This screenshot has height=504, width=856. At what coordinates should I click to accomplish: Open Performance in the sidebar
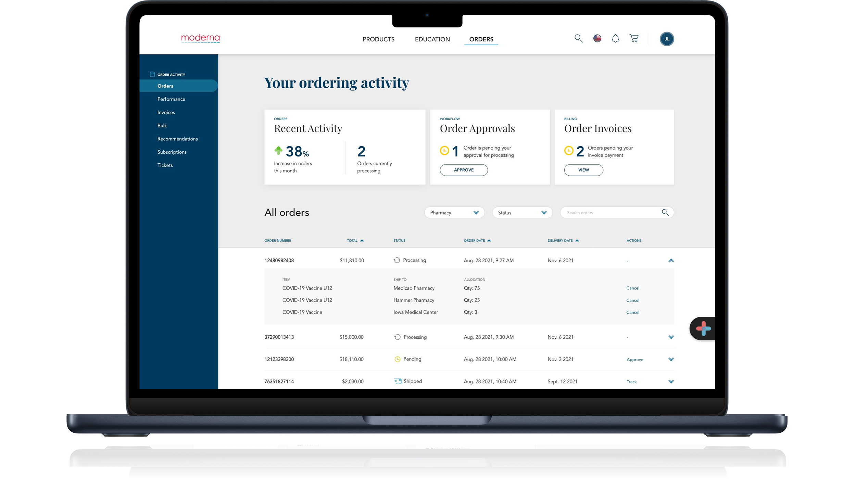tap(171, 99)
